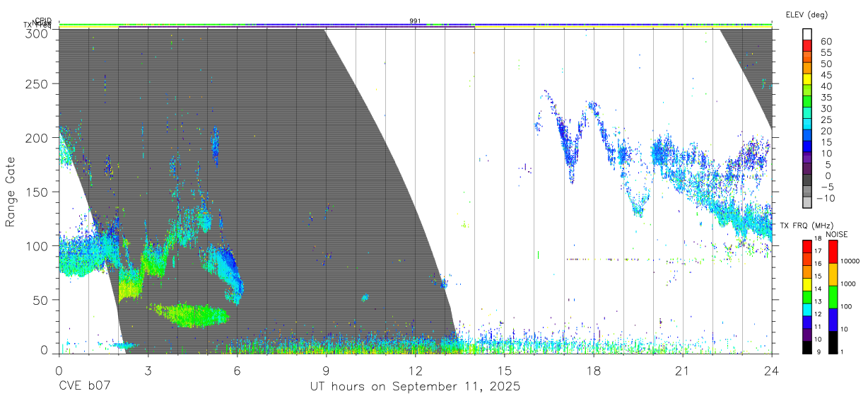
Task: Click the '991' CPID value at the top
Action: pos(415,21)
